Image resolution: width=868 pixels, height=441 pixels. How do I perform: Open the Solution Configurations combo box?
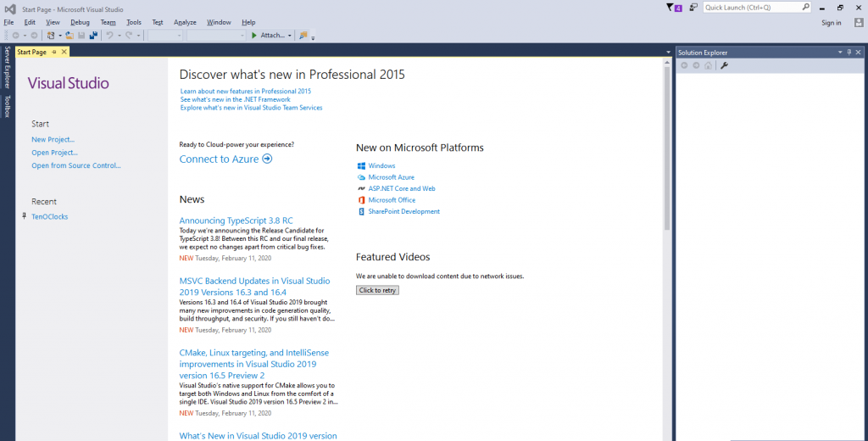(165, 36)
